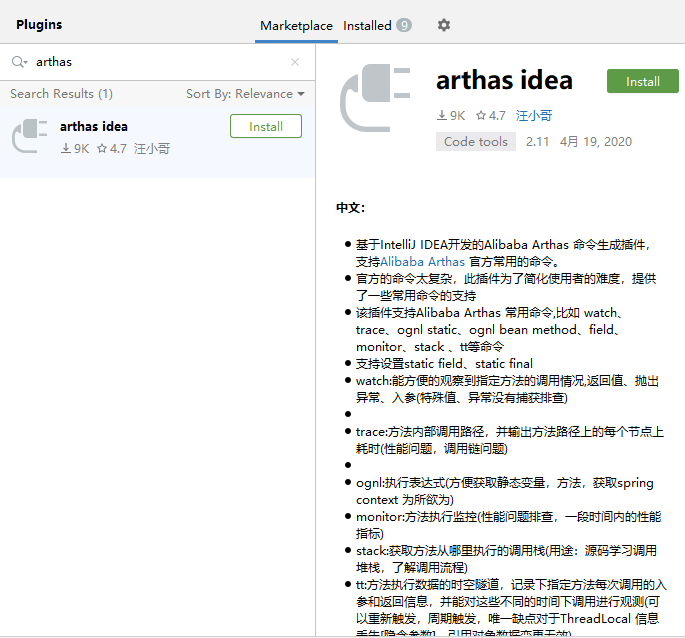This screenshot has height=638, width=685.
Task: Open the Alibaba Arthas hyperlink
Action: click(422, 262)
